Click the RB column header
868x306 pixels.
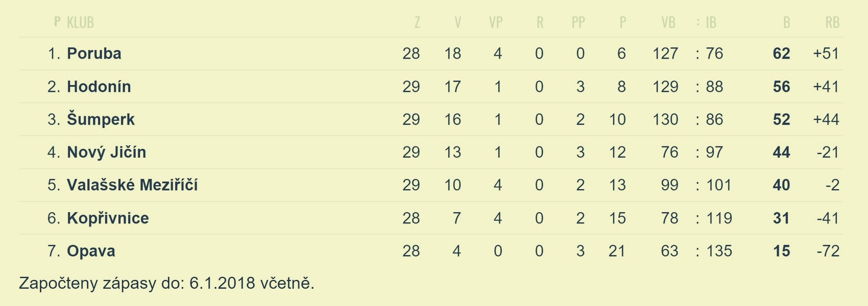(832, 22)
